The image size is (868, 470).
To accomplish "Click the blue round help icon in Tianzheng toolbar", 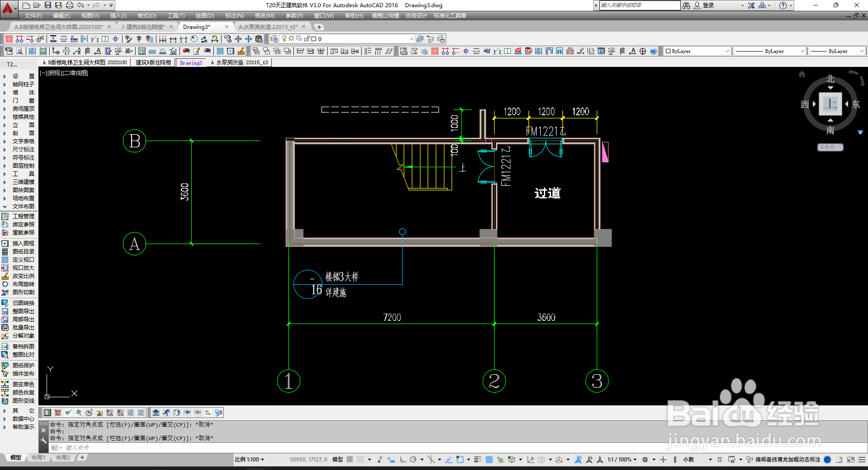I will tap(653, 51).
